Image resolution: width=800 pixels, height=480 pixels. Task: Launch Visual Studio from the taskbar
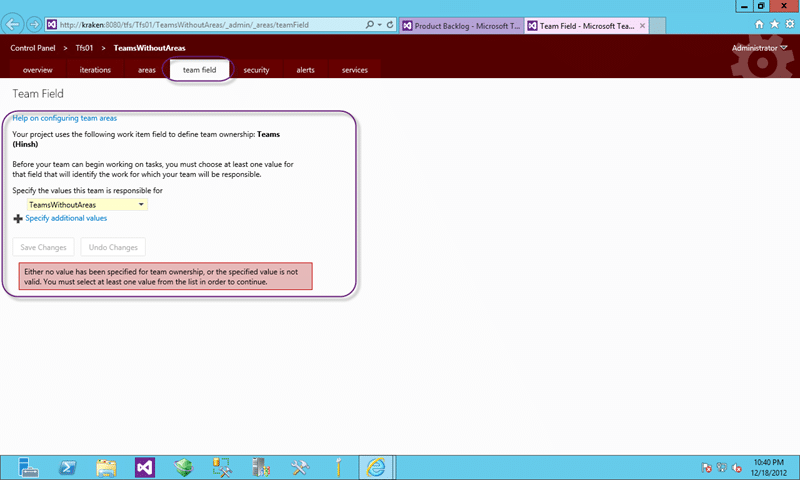pyautogui.click(x=145, y=467)
